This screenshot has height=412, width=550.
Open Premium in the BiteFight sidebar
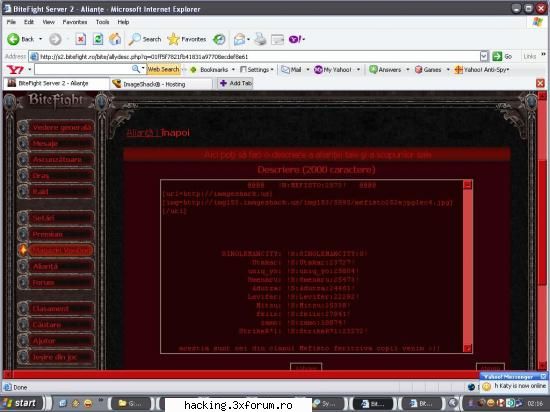56,234
